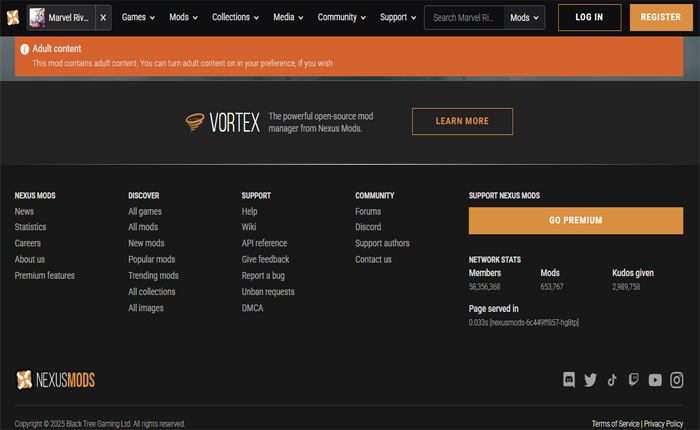The height and width of the screenshot is (430, 700).
Task: Open the Twitter social icon
Action: (590, 380)
